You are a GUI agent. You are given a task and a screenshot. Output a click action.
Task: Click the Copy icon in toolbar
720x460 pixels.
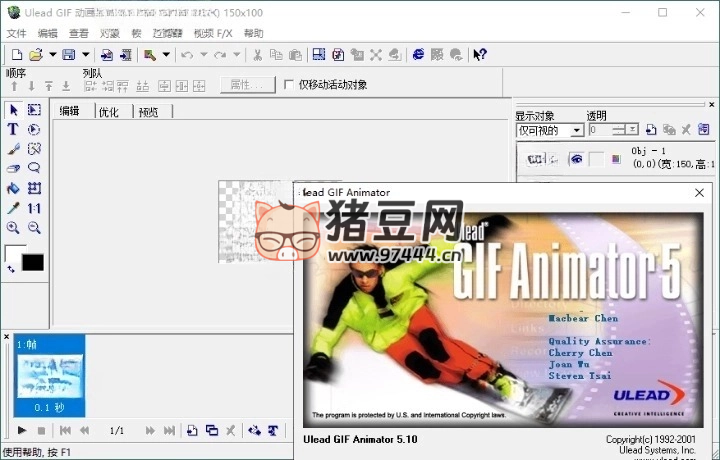(276, 55)
